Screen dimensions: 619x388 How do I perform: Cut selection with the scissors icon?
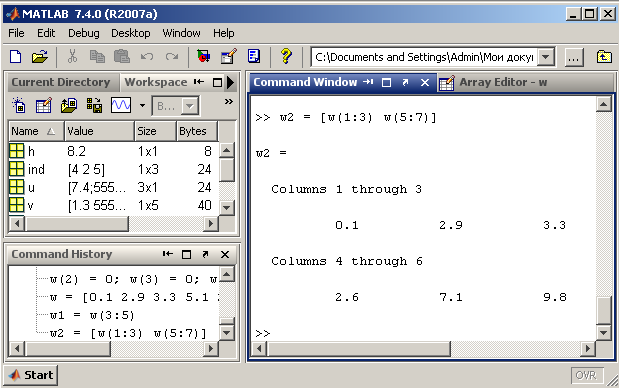pos(72,57)
